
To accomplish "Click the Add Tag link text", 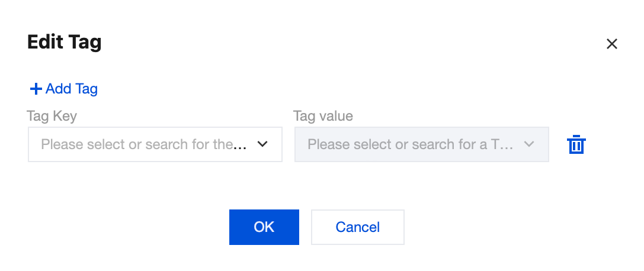I will pyautogui.click(x=71, y=89).
